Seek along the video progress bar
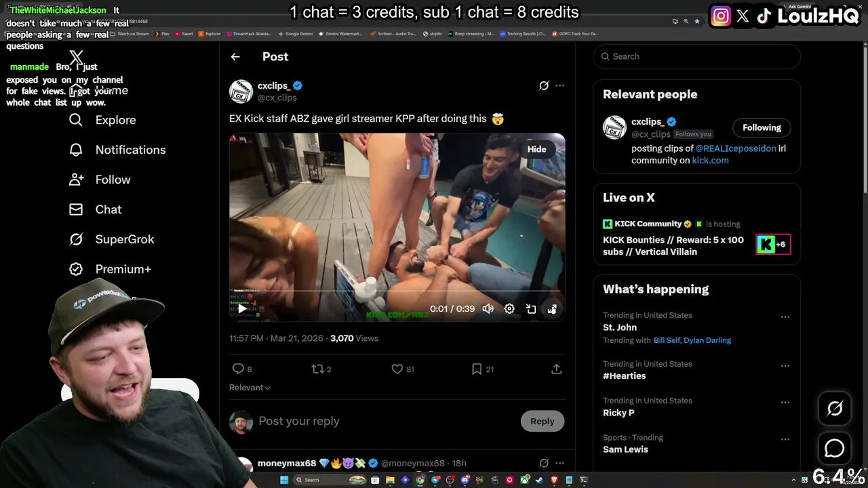Viewport: 868px width, 488px height. click(x=397, y=291)
